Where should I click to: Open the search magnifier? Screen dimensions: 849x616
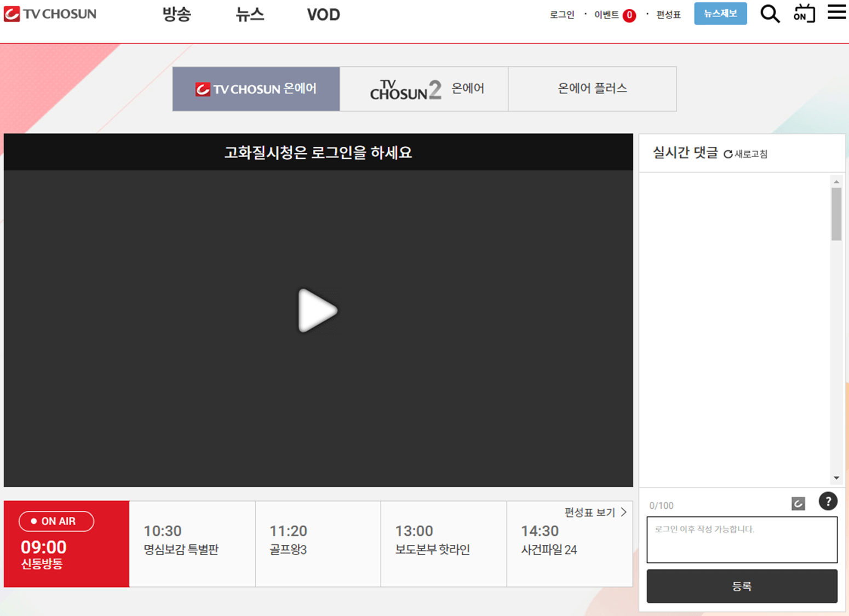[x=770, y=14]
